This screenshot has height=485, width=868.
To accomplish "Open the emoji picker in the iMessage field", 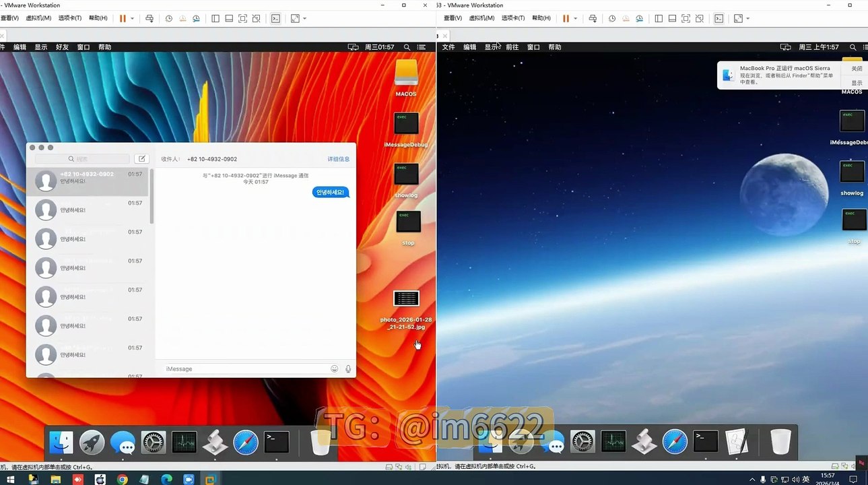I will tap(334, 369).
